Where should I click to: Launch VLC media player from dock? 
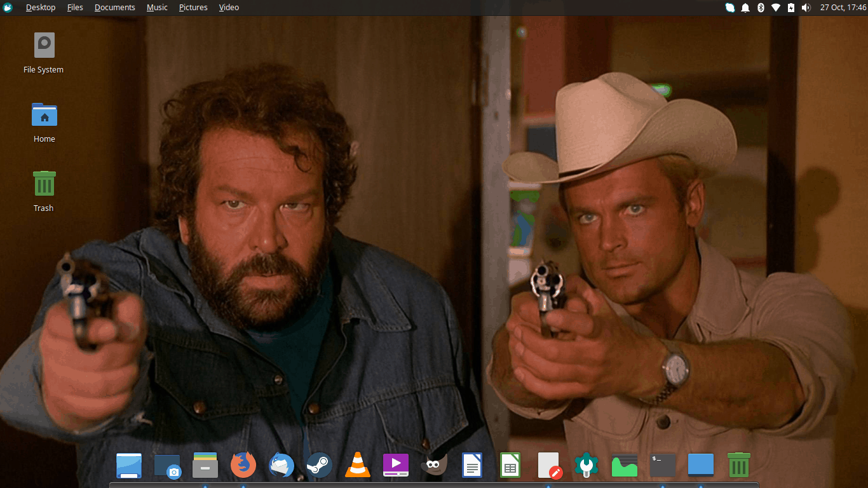point(358,465)
